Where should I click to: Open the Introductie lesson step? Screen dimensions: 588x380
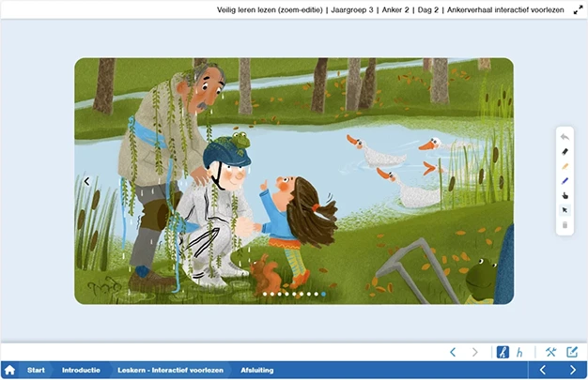[x=81, y=371]
